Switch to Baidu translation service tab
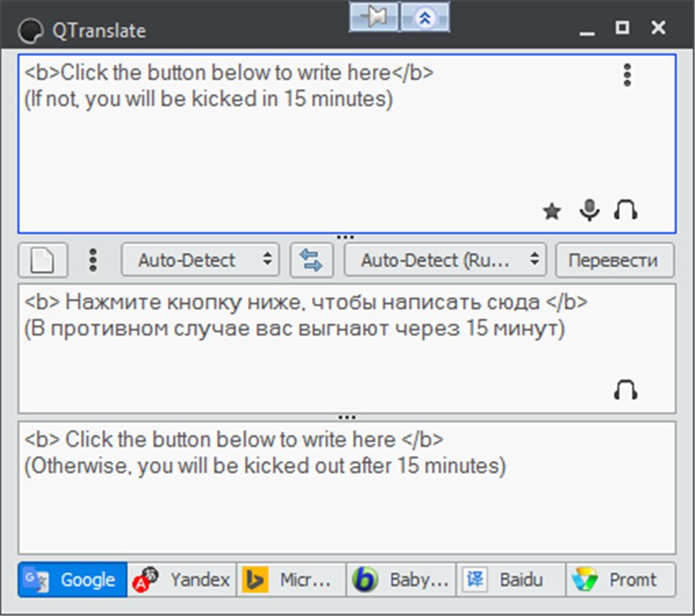 (x=511, y=580)
